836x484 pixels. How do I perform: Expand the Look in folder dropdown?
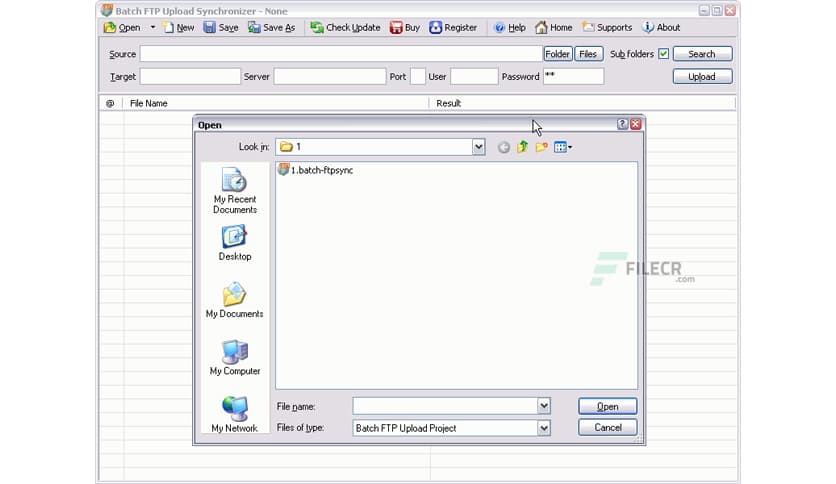pos(478,147)
